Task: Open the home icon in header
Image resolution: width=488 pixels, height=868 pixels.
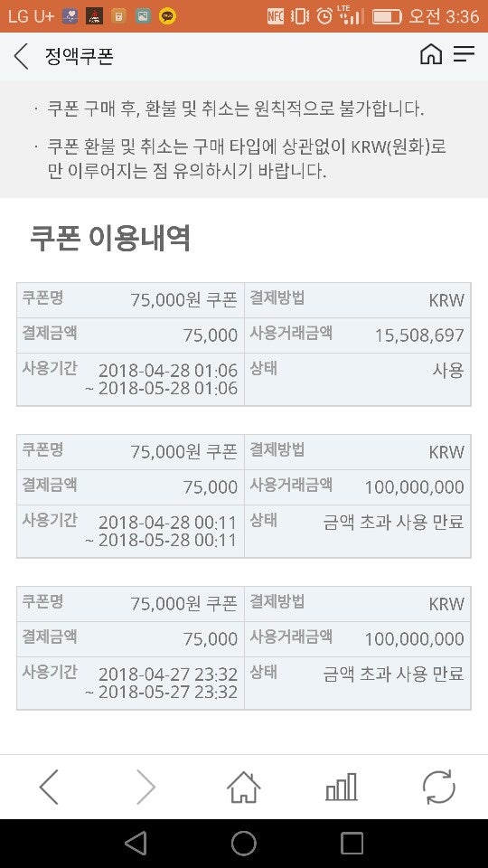Action: 431,54
